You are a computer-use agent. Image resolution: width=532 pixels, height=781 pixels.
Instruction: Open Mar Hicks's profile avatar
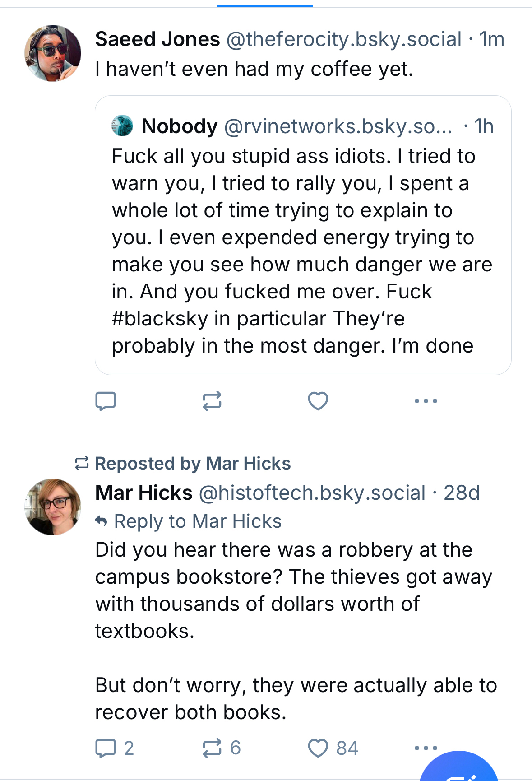click(x=53, y=507)
